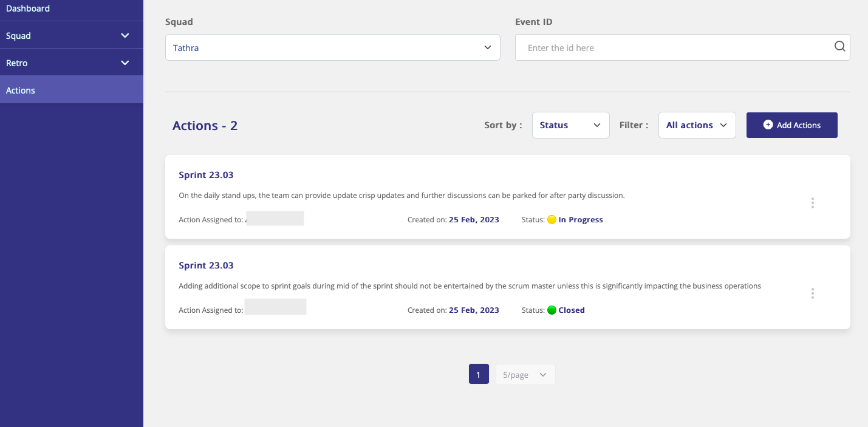Change the 5/page size selector

[x=525, y=375]
